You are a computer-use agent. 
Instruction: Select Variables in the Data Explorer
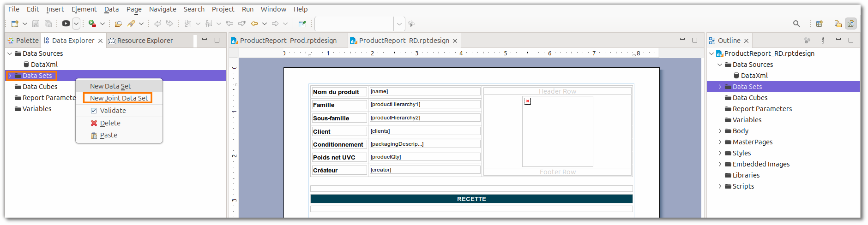click(37, 109)
